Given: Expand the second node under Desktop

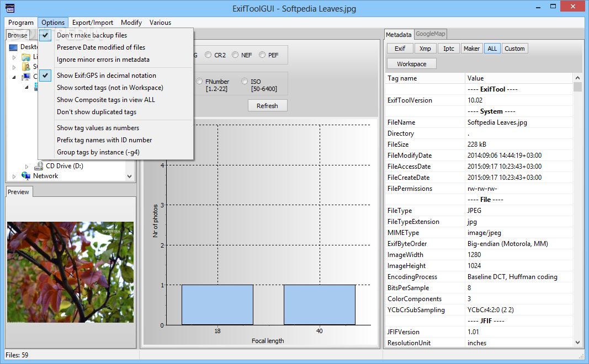Looking at the screenshot, I should [14, 67].
